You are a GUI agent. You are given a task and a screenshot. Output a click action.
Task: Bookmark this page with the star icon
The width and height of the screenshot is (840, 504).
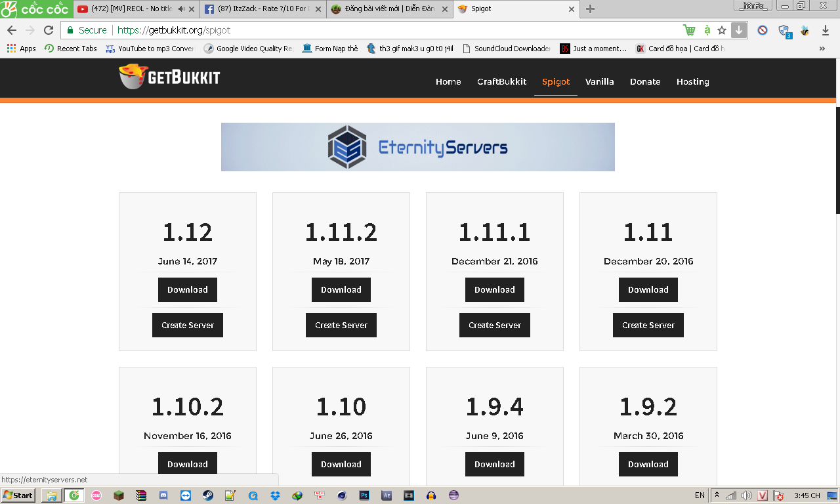722,30
